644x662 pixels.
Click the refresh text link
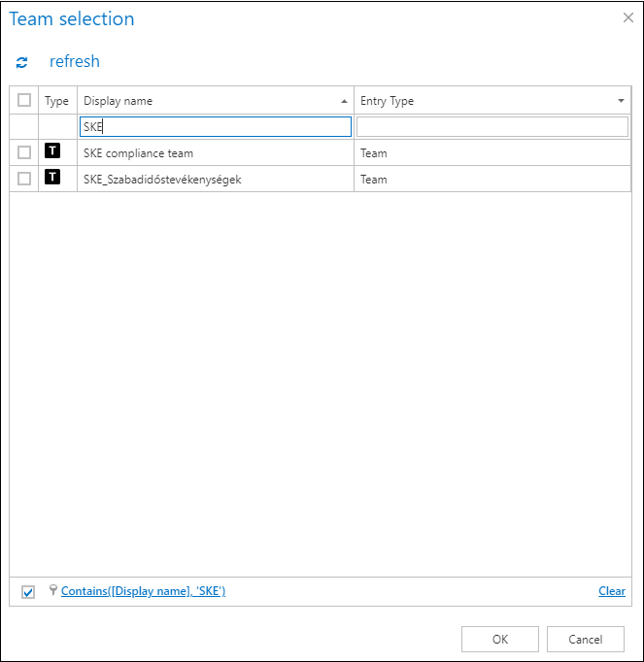click(x=75, y=62)
